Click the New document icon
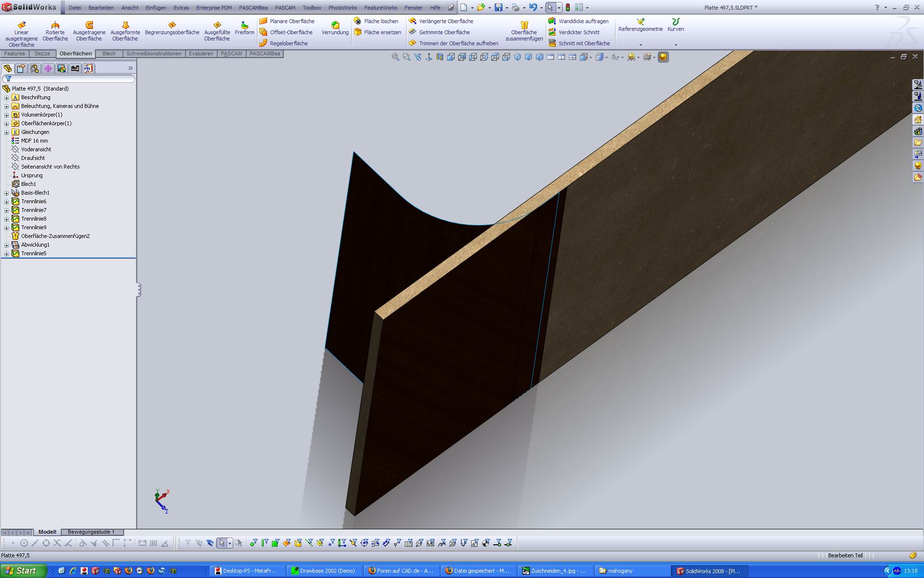 coord(463,7)
